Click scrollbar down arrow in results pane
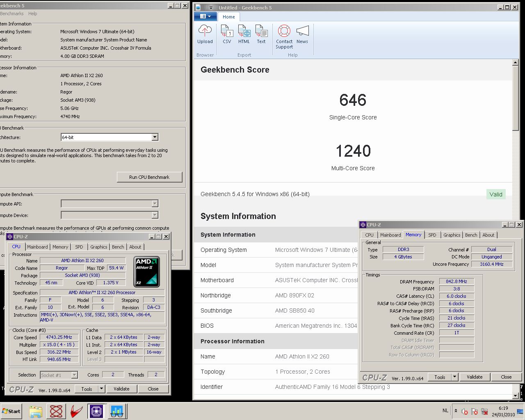Viewport: 525px width, 420px height. [516, 396]
